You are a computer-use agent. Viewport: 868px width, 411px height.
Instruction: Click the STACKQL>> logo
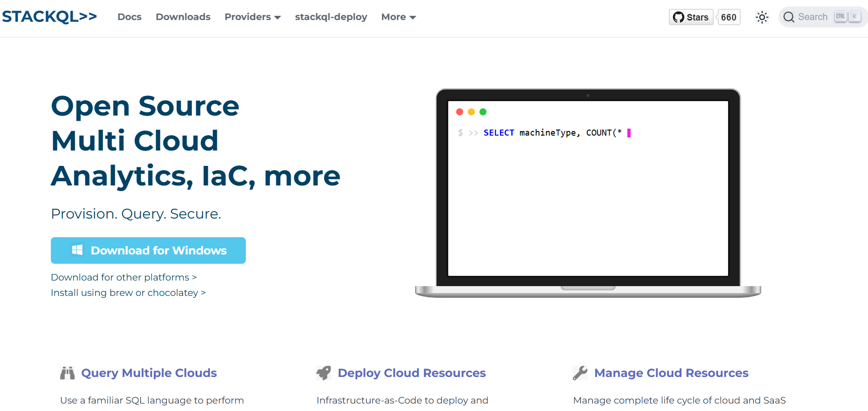(49, 16)
